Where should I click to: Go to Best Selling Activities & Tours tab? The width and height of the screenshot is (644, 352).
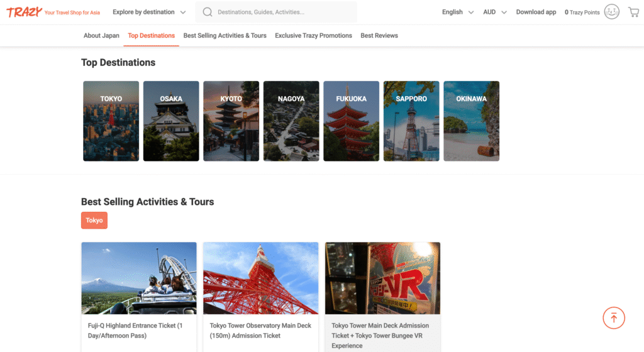click(225, 36)
